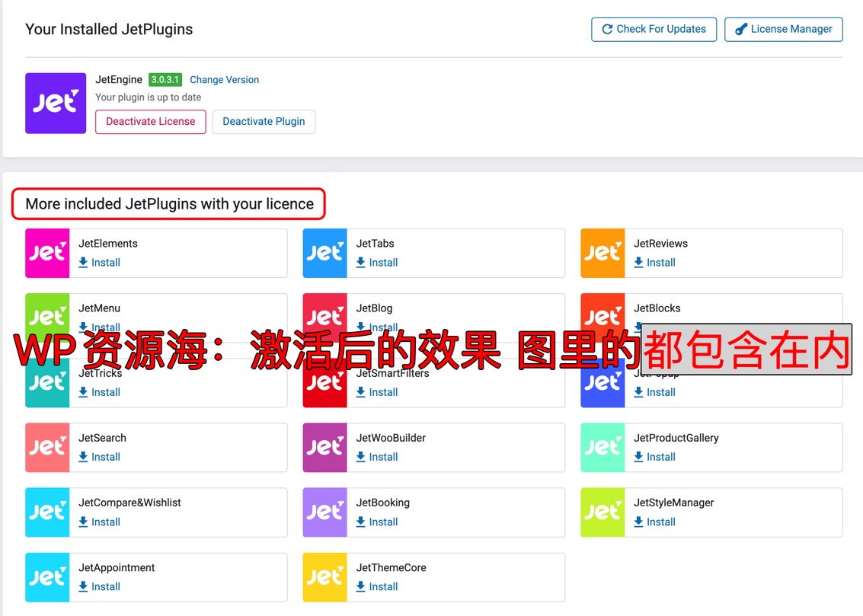Click the JetEngine 3.0.3.1 version badge
This screenshot has width=863, height=616.
[x=165, y=80]
